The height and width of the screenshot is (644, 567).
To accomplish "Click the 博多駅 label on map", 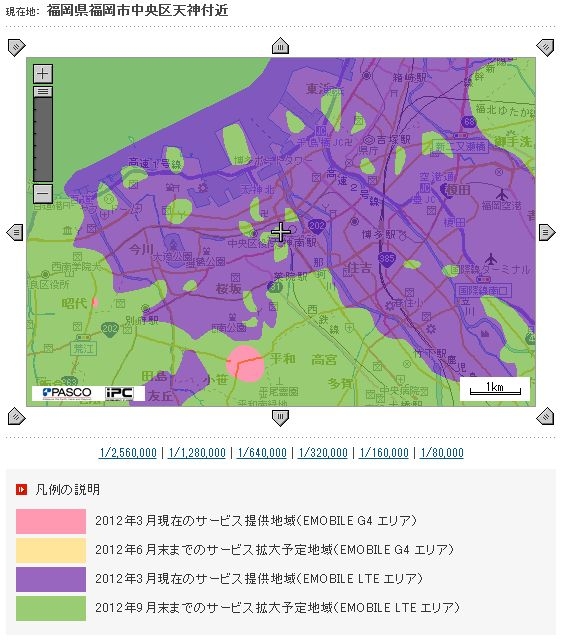I will tap(380, 235).
